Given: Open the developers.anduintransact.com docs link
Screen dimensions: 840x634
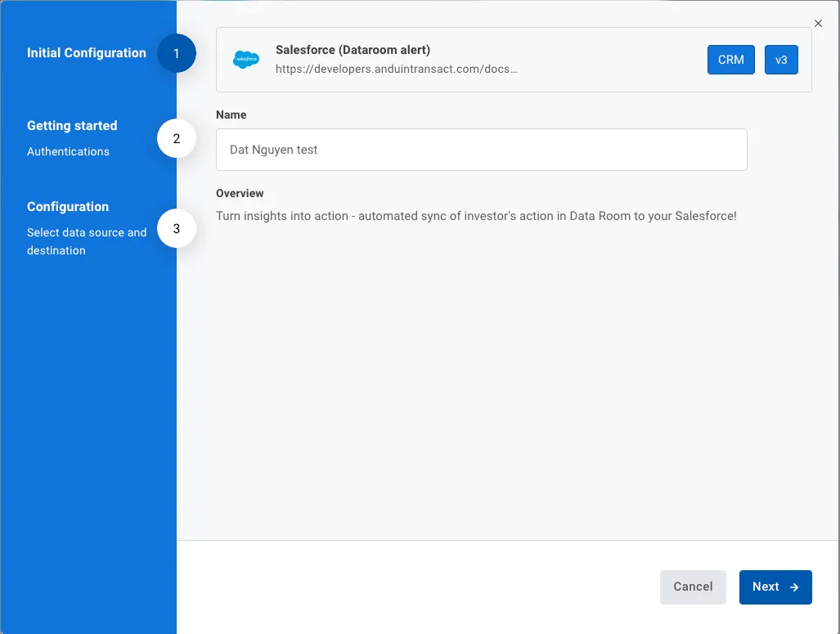Looking at the screenshot, I should click(x=396, y=70).
